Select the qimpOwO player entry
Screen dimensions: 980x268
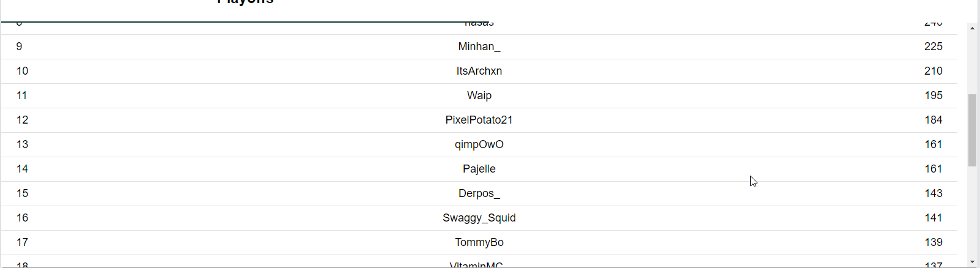(479, 144)
